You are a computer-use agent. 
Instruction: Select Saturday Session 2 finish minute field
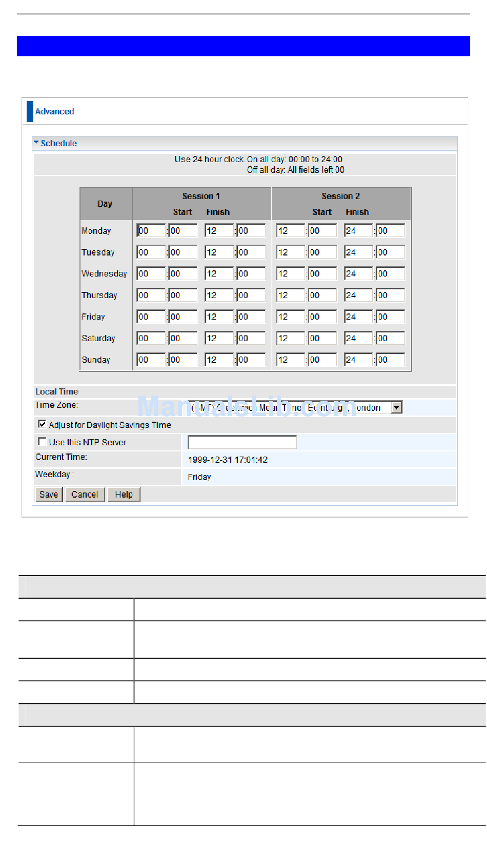[x=390, y=339]
